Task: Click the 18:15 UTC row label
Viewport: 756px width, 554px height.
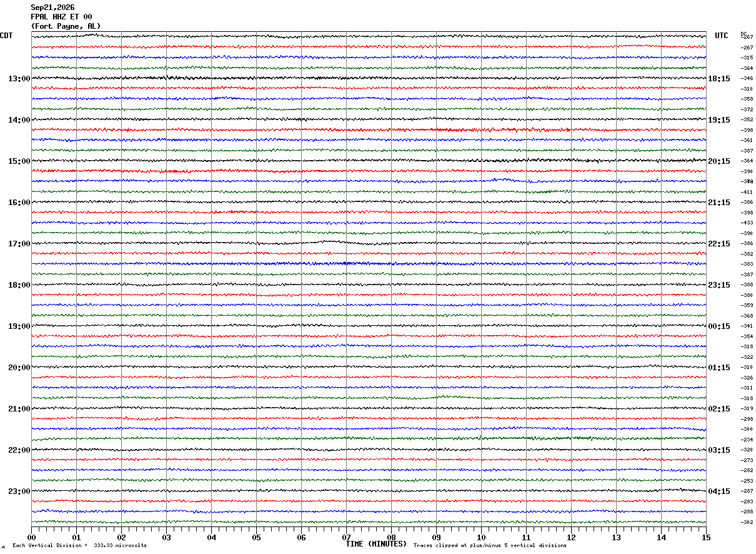Action: (x=719, y=79)
